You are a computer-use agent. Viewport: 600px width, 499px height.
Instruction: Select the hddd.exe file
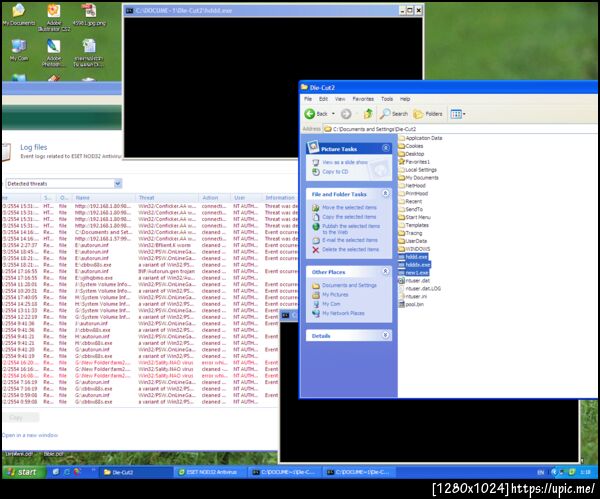click(413, 257)
